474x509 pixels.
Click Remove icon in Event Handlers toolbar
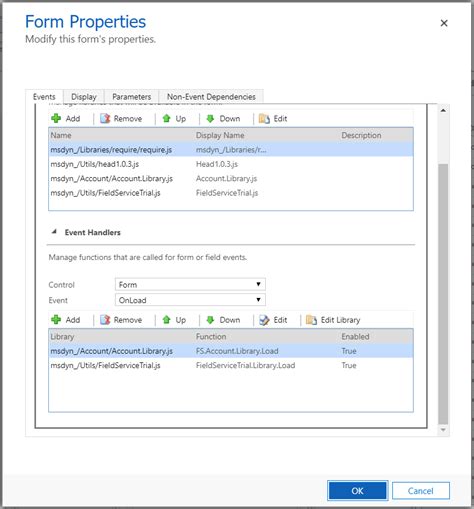[x=105, y=320]
